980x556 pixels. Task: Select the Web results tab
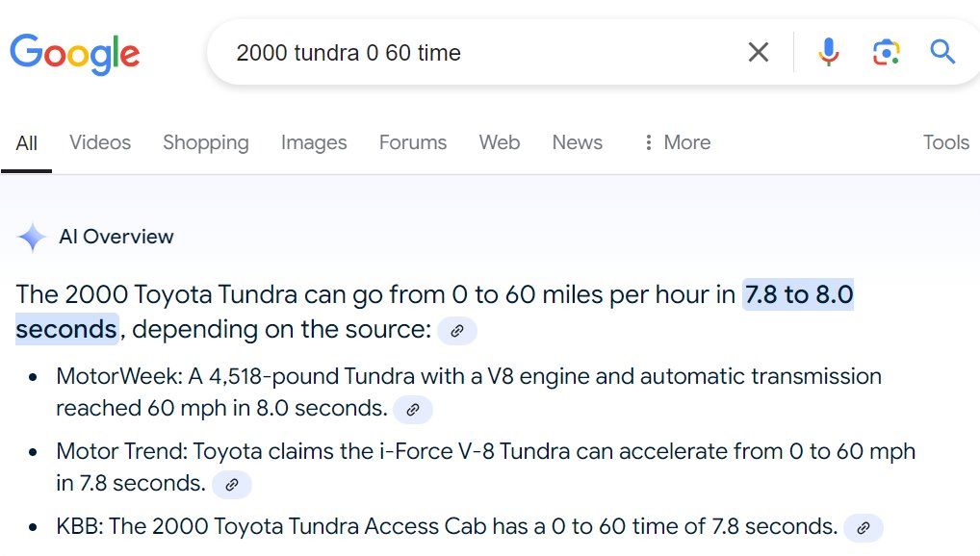point(500,142)
